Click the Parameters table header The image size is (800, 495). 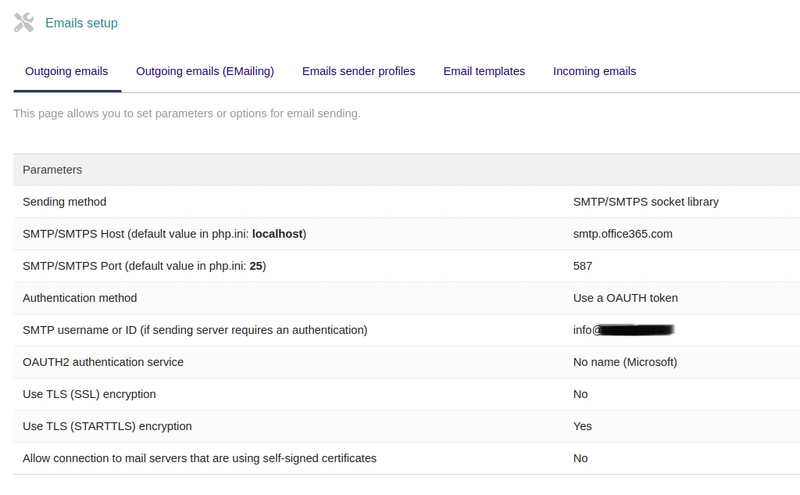pyautogui.click(x=52, y=170)
